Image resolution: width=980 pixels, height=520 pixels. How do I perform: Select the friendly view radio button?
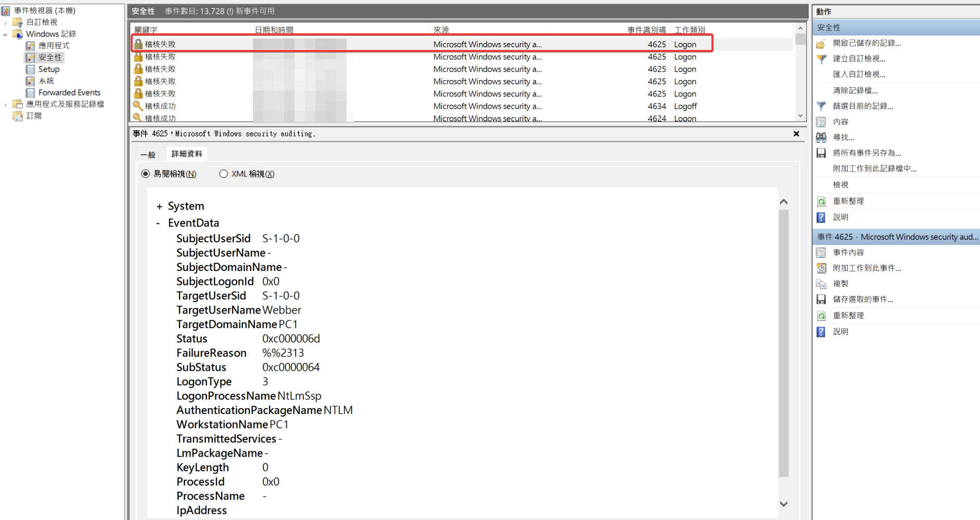[x=146, y=174]
